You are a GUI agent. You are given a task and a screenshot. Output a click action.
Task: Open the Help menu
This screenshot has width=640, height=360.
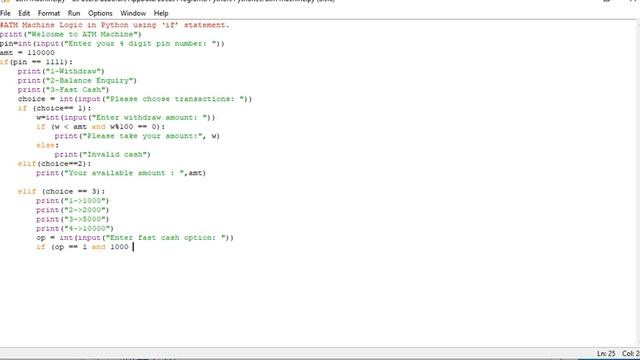coord(161,13)
